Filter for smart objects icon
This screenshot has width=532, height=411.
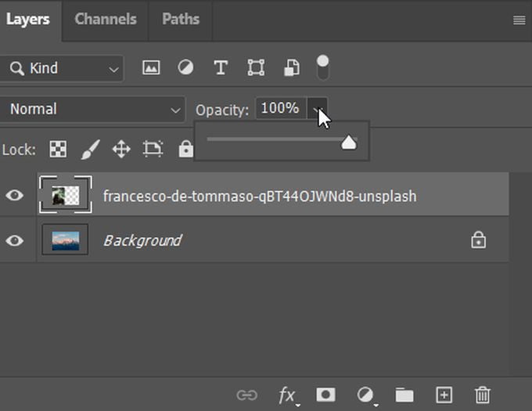point(291,67)
